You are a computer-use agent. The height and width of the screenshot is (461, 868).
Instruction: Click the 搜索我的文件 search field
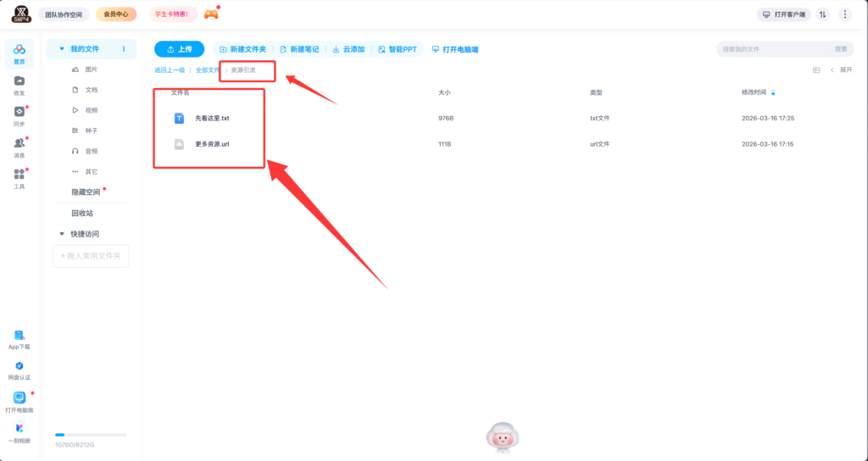(771, 49)
